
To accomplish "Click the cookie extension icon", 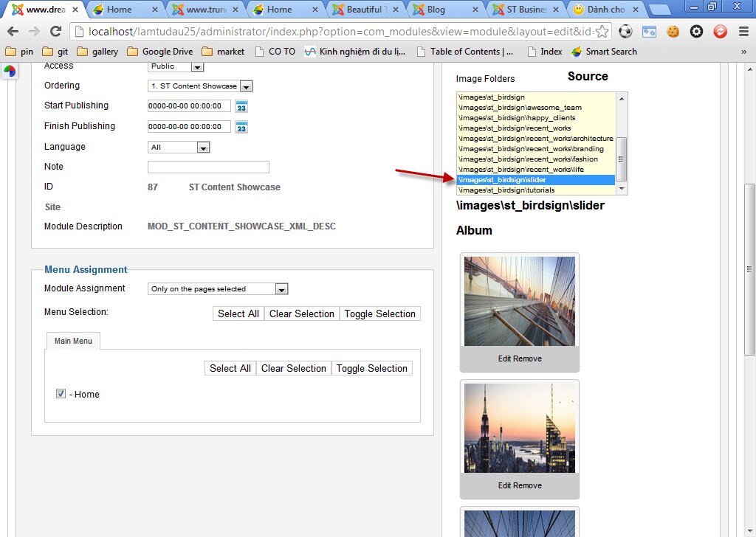I will click(672, 32).
